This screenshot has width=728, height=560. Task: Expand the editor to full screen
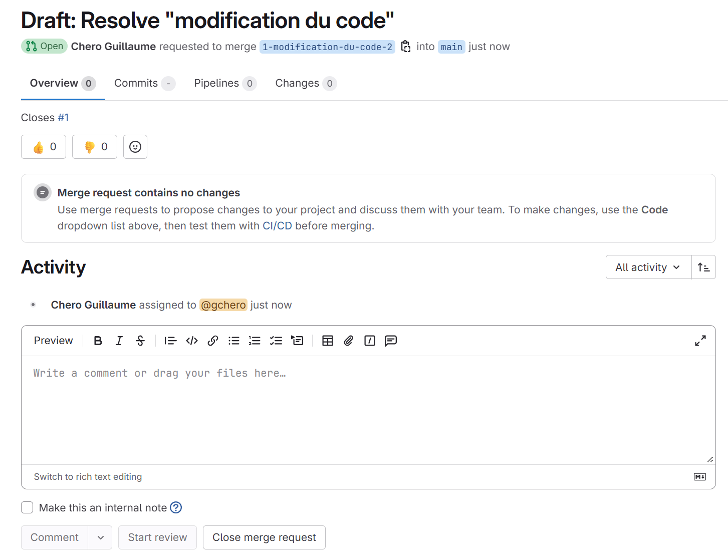pyautogui.click(x=700, y=341)
